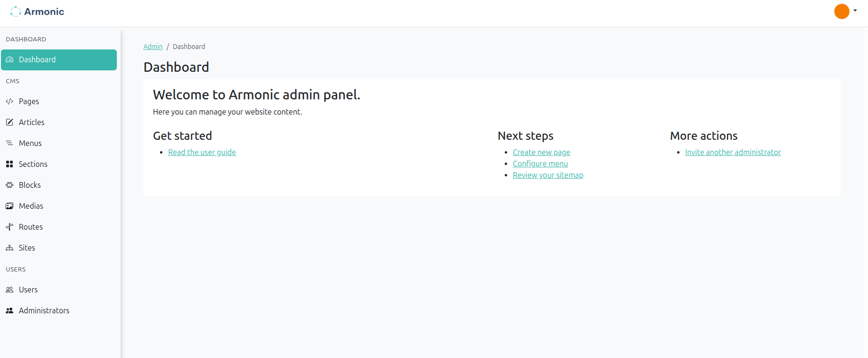The width and height of the screenshot is (868, 358).
Task: Select the Blocks puzzle icon
Action: 9,185
